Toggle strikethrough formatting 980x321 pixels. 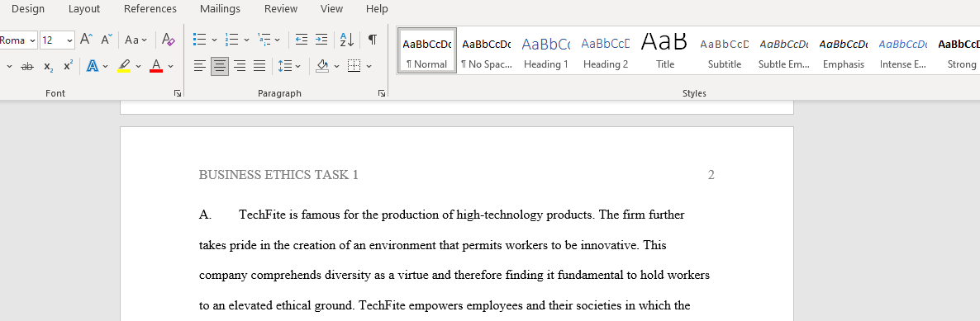pos(27,65)
